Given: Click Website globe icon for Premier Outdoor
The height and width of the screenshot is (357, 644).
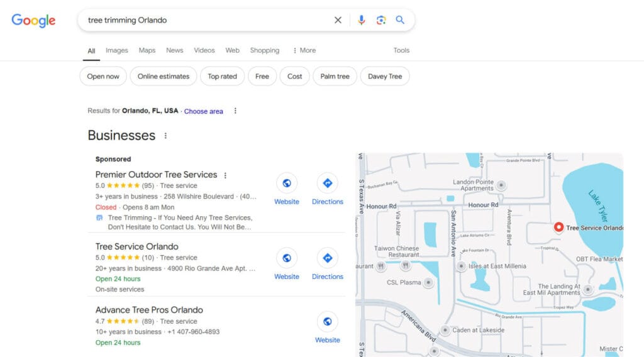Looking at the screenshot, I should [287, 183].
